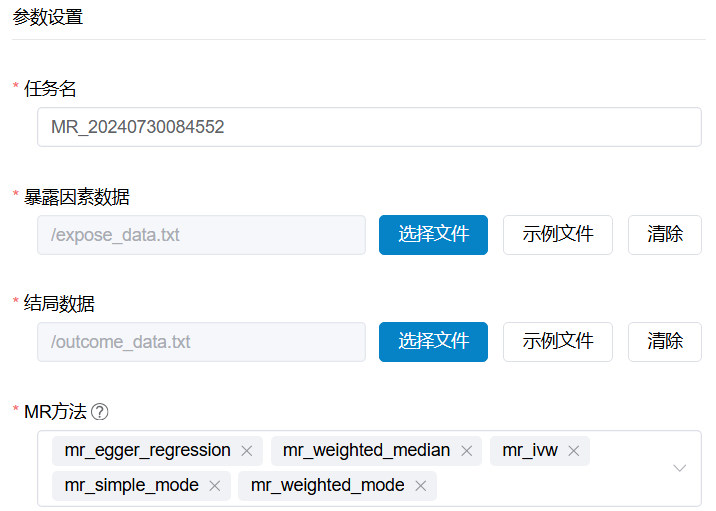
Task: Open the 示例文件 for 暴露因素数据
Action: tap(558, 235)
